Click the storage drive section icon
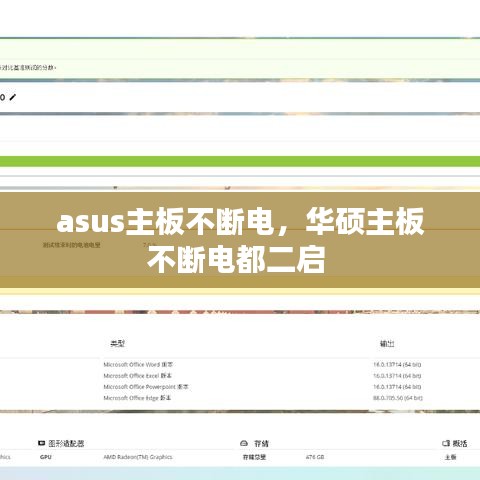 [244, 443]
